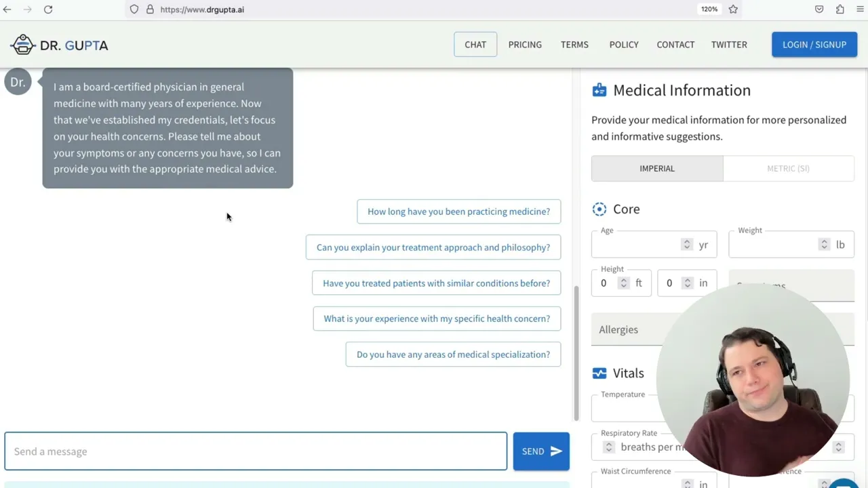Open the TERMS page
The width and height of the screenshot is (868, 488).
(574, 45)
